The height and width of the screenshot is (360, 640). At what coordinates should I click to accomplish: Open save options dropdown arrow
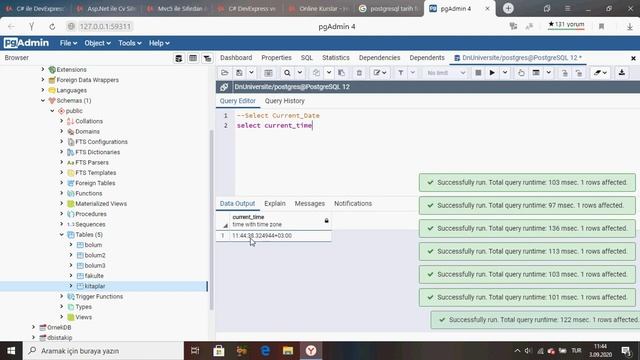[251, 73]
